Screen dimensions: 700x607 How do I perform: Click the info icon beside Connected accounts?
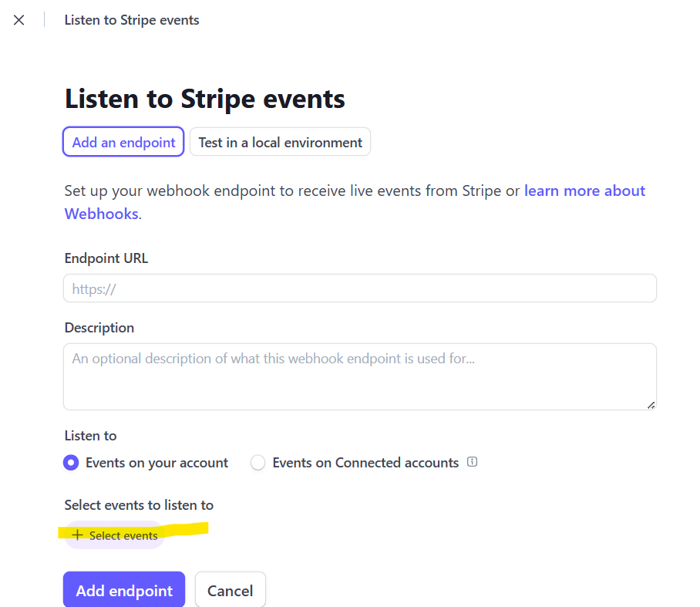tap(472, 462)
